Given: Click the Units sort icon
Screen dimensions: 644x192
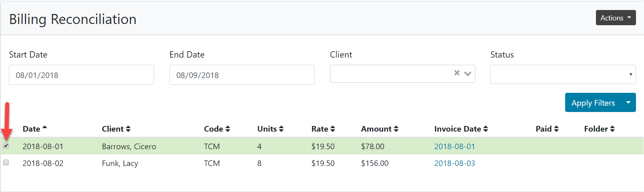Looking at the screenshot, I should tap(281, 129).
